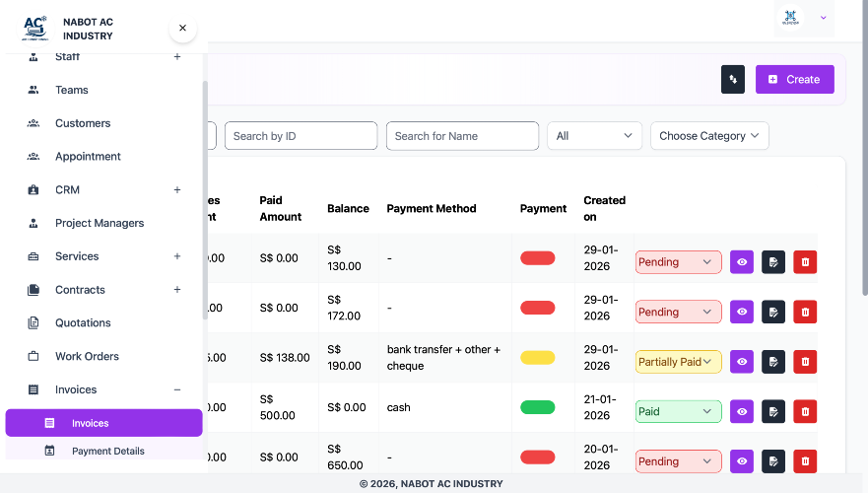The image size is (868, 493).
Task: Open the Paid status dropdown
Action: pyautogui.click(x=678, y=411)
